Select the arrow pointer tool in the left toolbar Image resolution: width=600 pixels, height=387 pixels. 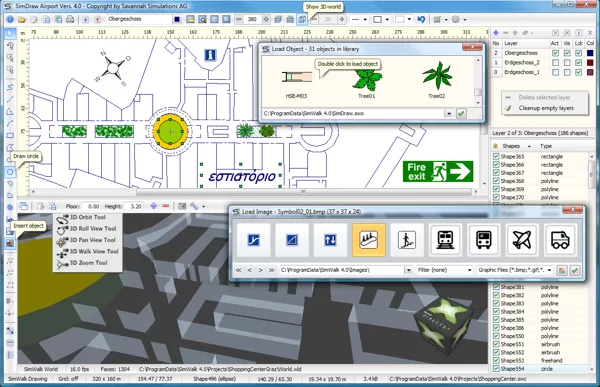click(10, 34)
